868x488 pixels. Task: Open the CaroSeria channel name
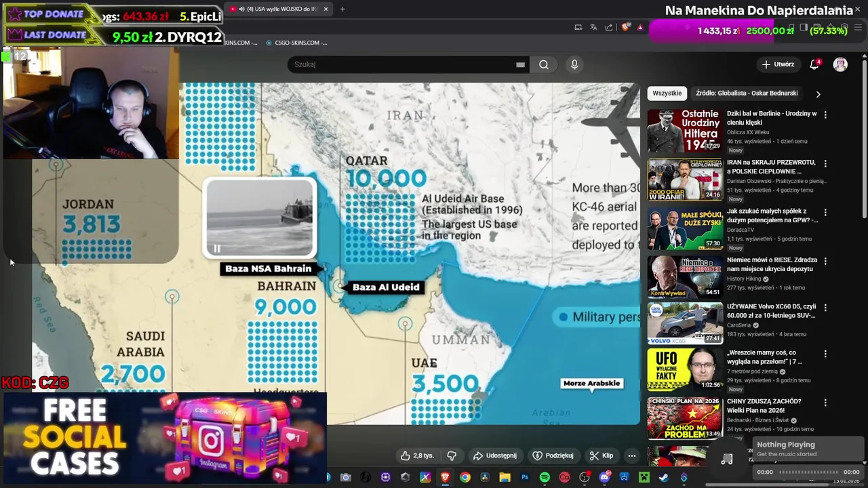pyautogui.click(x=739, y=325)
